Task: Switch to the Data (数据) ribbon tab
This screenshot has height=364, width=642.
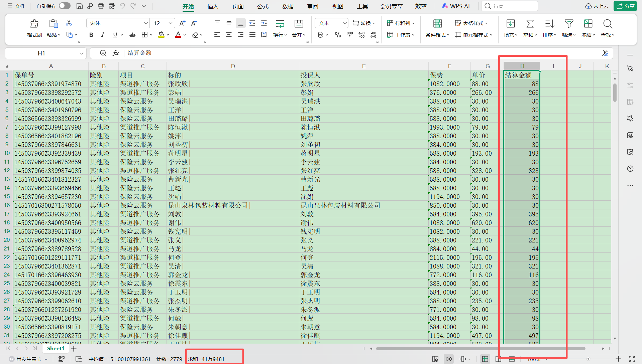Action: (x=288, y=6)
